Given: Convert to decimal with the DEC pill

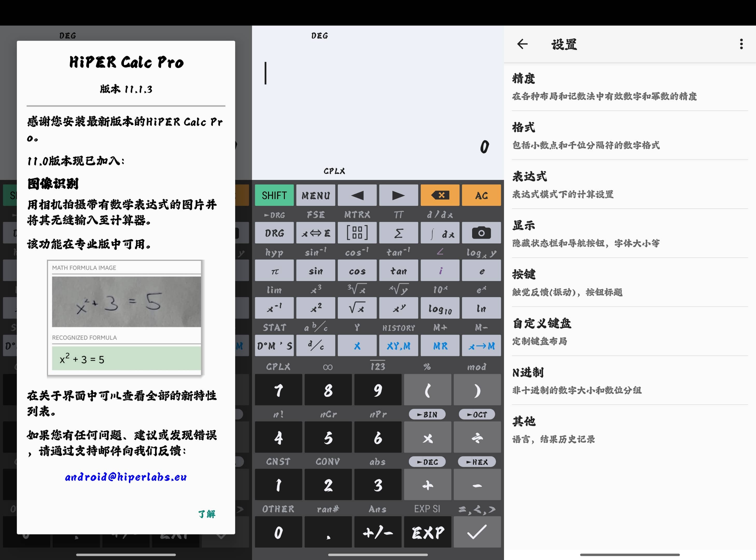Looking at the screenshot, I should pos(427,462).
